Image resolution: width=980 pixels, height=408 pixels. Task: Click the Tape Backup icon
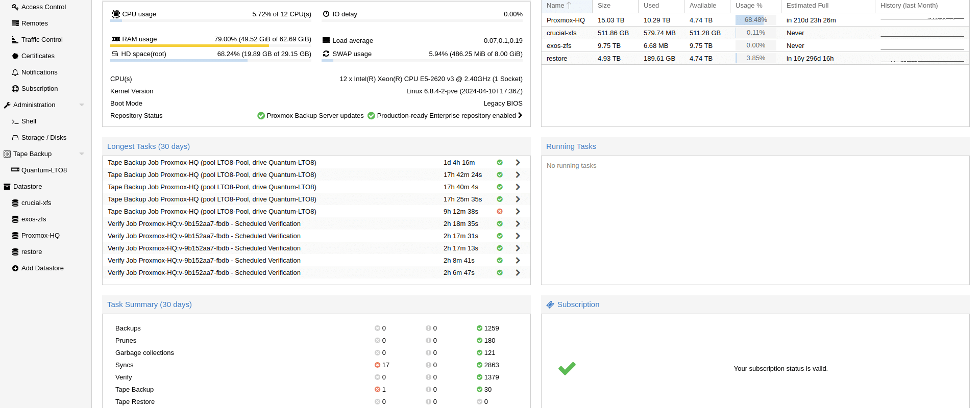(x=7, y=154)
